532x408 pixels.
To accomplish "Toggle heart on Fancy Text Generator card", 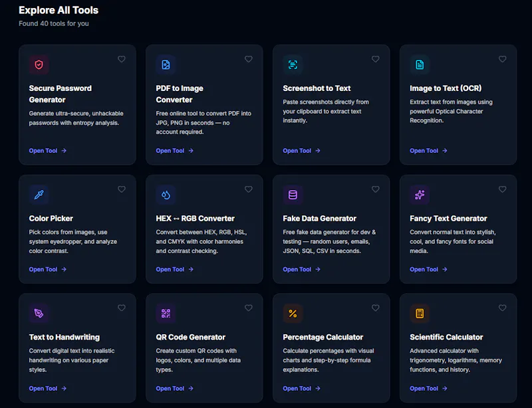I will 503,189.
